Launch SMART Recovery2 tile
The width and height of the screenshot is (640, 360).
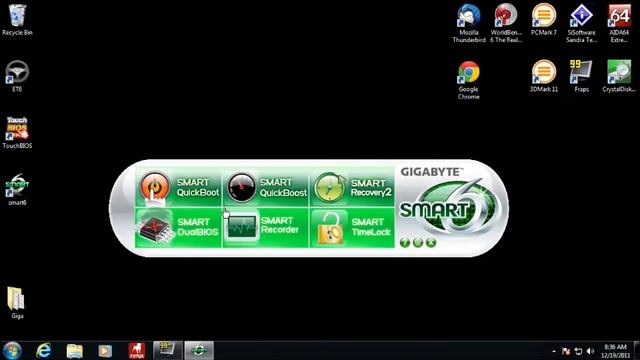352,187
